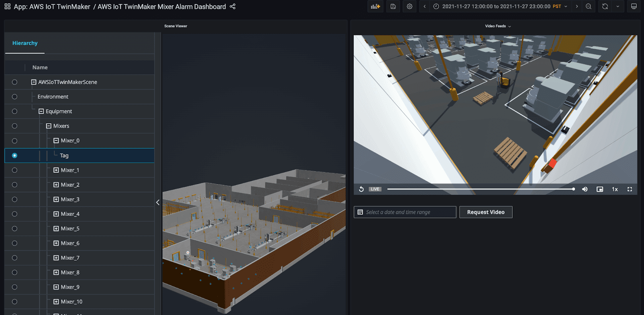Screen dimensions: 644x315
Task: Click the video playback progress slider
Action: [480, 189]
